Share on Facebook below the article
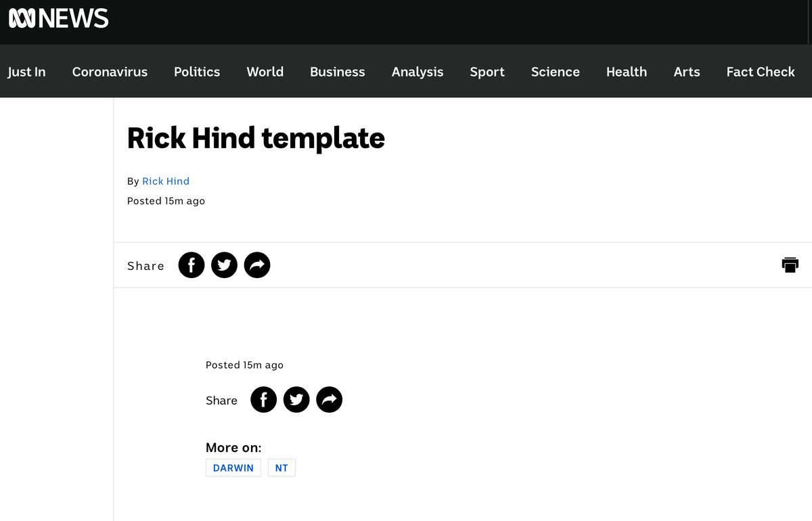 pyautogui.click(x=264, y=400)
